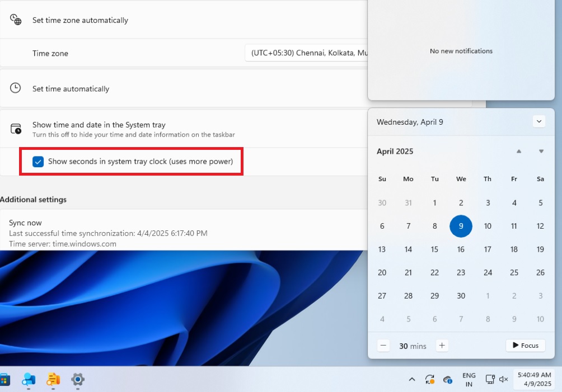Collapse the calendar flyout with chevron button
Screen dimensions: 562x392
[x=538, y=122]
